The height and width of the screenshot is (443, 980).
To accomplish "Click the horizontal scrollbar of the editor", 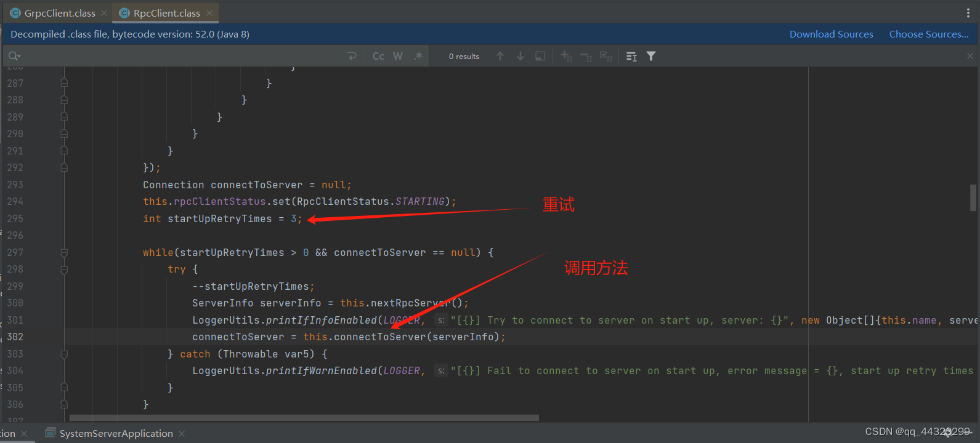I will pos(304,418).
